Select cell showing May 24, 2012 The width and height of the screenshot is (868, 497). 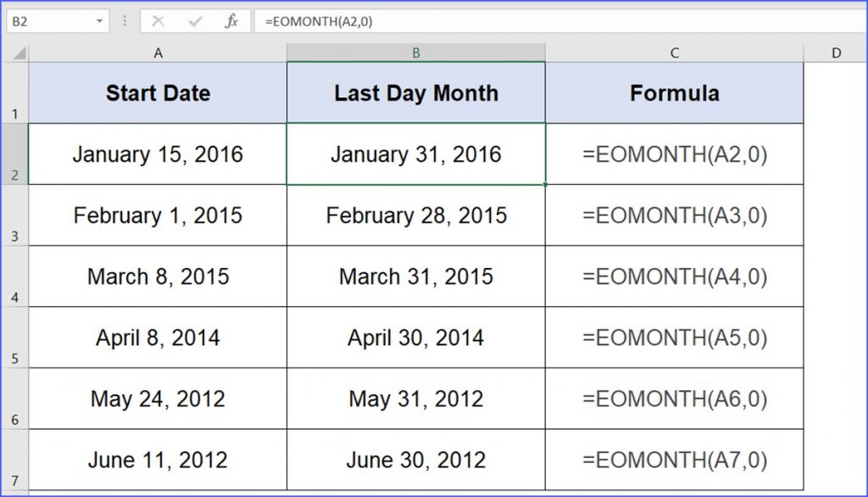(158, 399)
